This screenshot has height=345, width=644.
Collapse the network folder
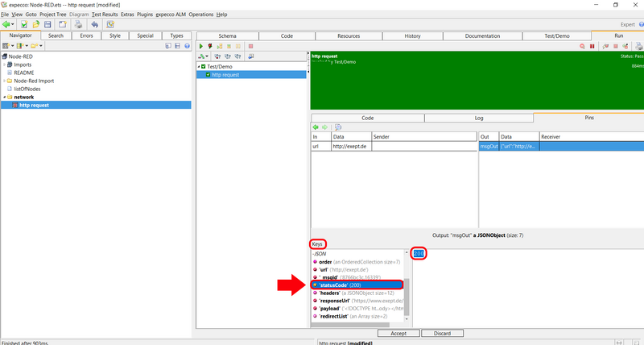click(x=3, y=97)
